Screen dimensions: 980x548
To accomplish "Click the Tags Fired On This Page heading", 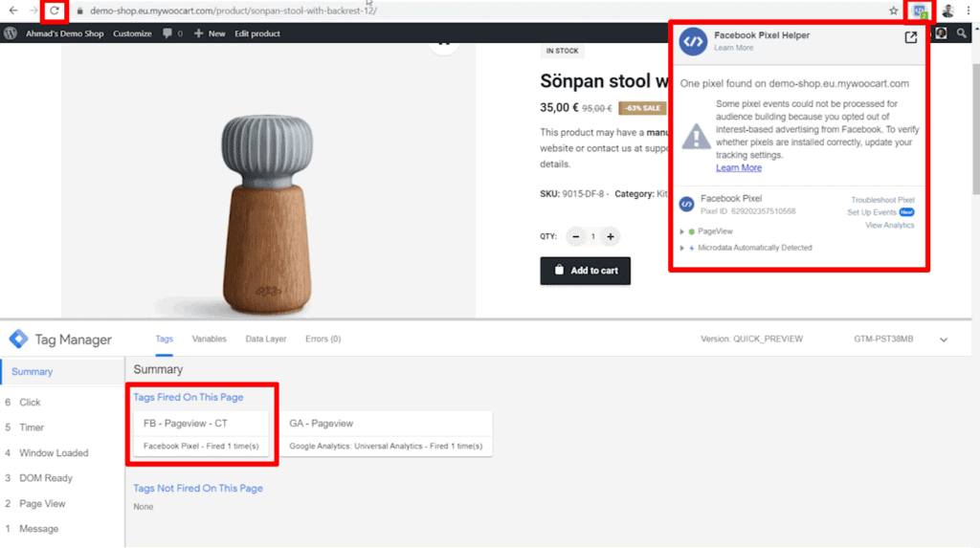I will [x=189, y=398].
